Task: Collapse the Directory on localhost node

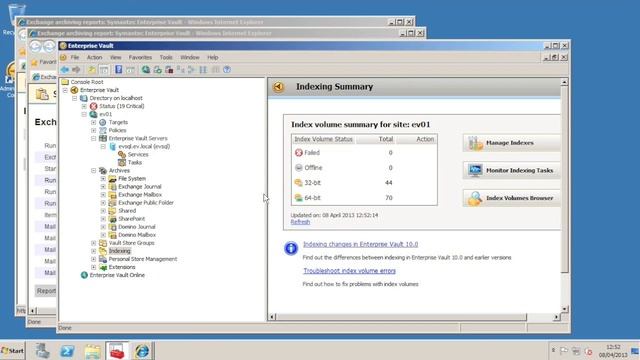Action: pyautogui.click(x=75, y=98)
